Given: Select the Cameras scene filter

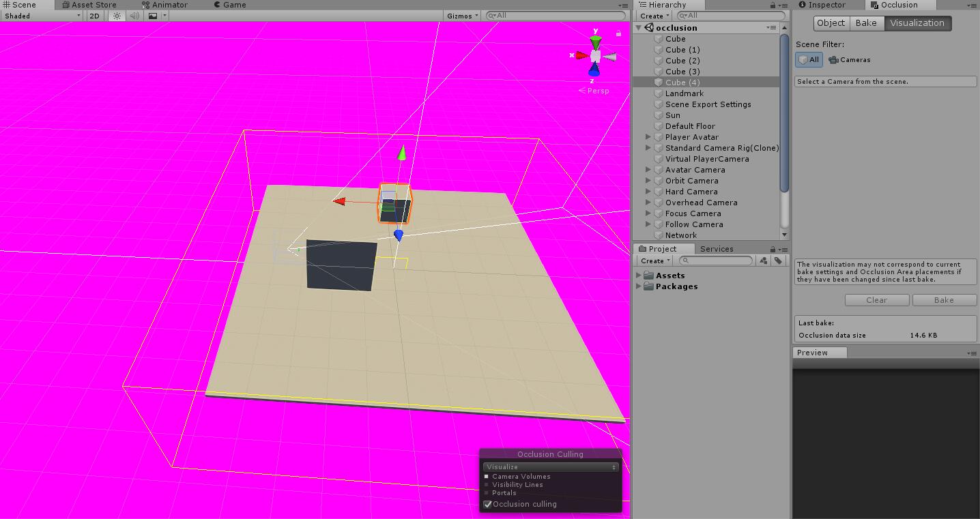Looking at the screenshot, I should coord(850,60).
